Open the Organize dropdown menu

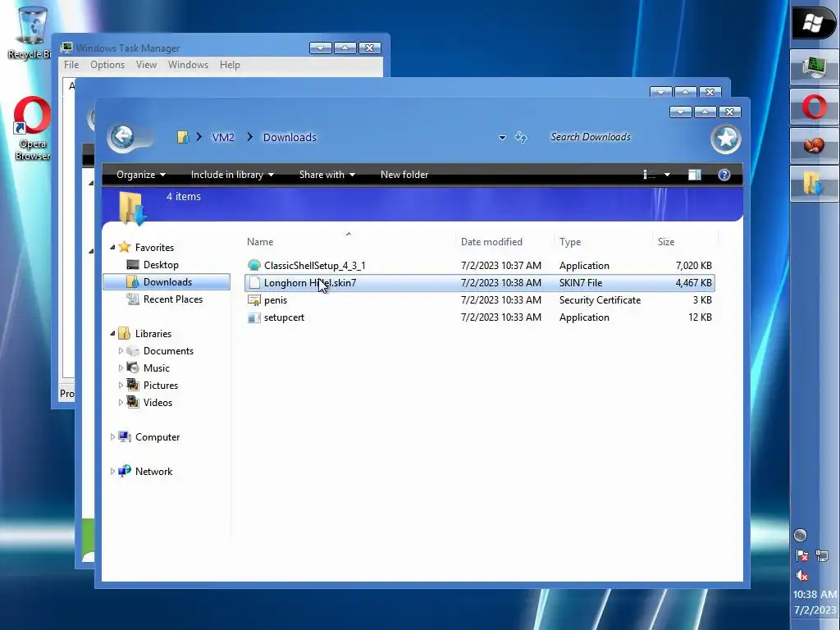141,175
